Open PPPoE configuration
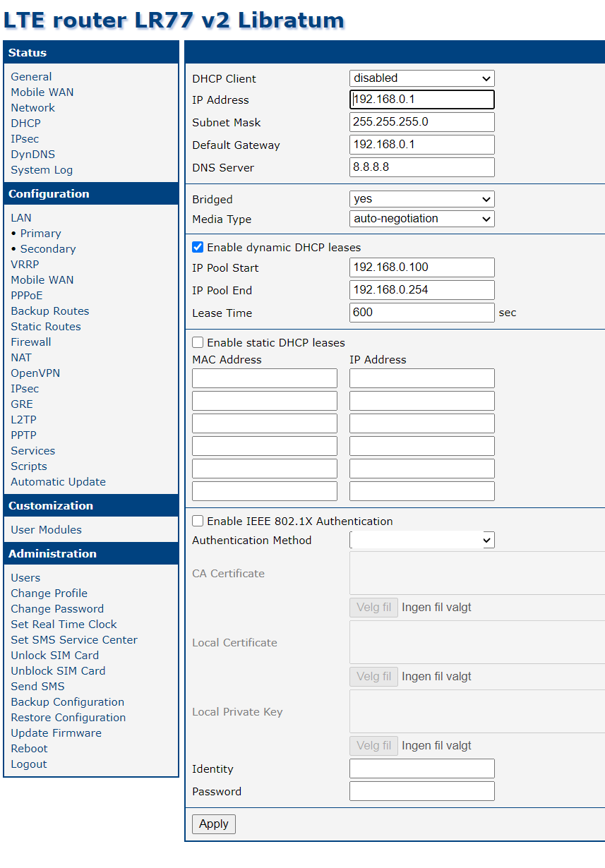Viewport: 605px width, 868px height. (x=27, y=296)
